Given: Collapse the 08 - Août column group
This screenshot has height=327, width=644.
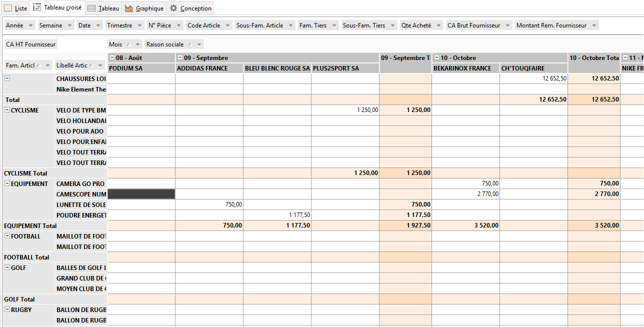Looking at the screenshot, I should pos(112,58).
